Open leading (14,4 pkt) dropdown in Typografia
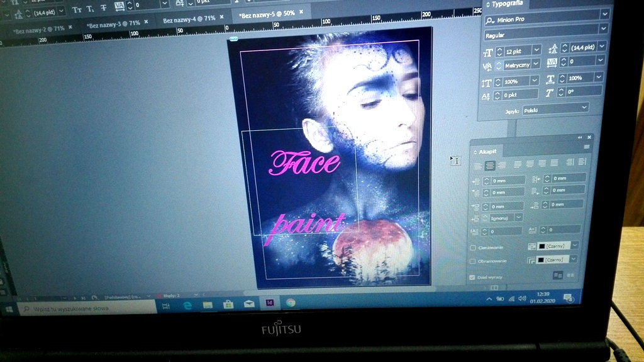Viewport: 644px width, 362px height. coord(602,46)
